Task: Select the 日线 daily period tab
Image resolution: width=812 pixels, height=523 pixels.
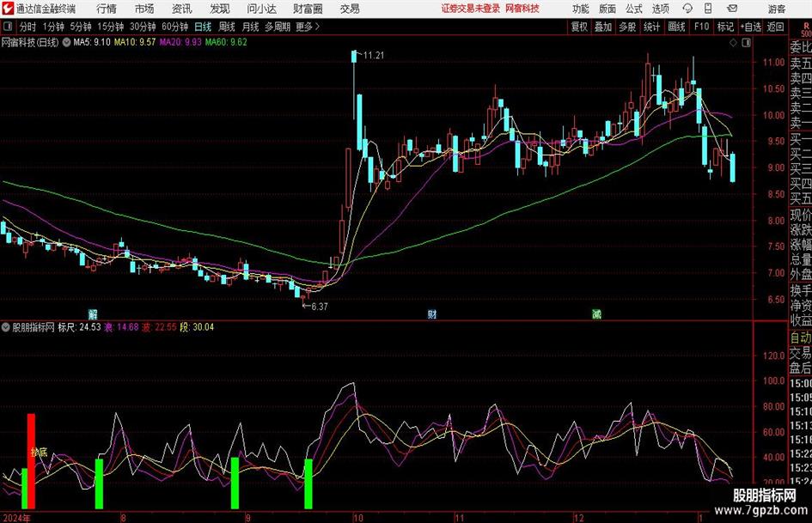Action: [x=203, y=27]
